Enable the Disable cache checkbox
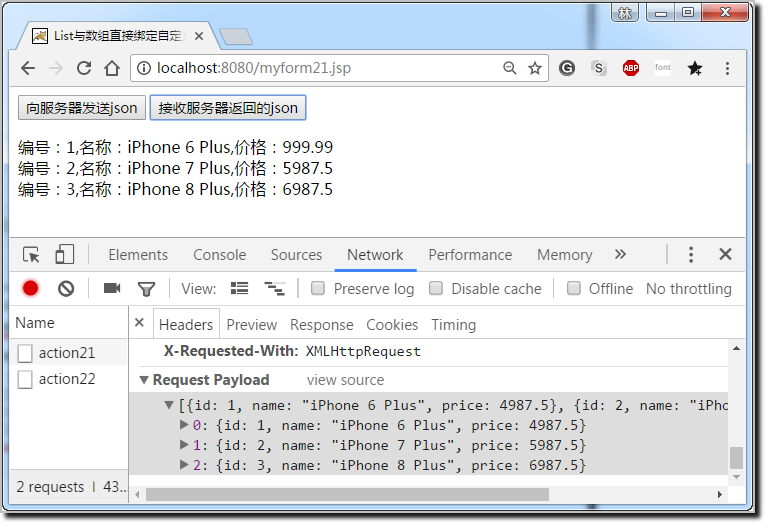 (436, 288)
